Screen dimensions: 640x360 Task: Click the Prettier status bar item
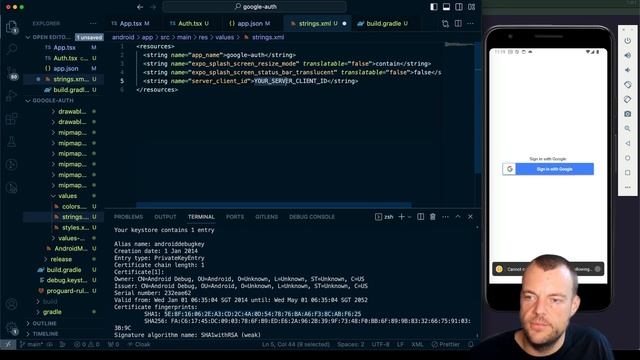tap(446, 344)
